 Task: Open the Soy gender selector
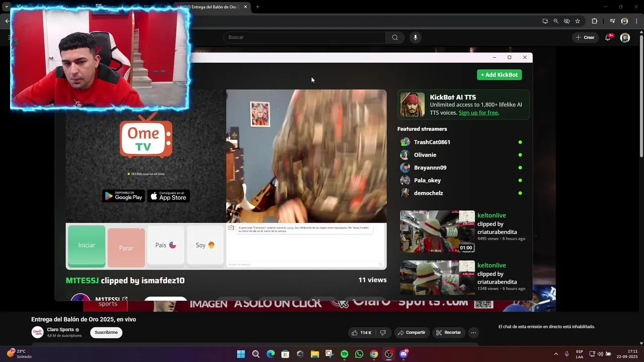point(205,245)
